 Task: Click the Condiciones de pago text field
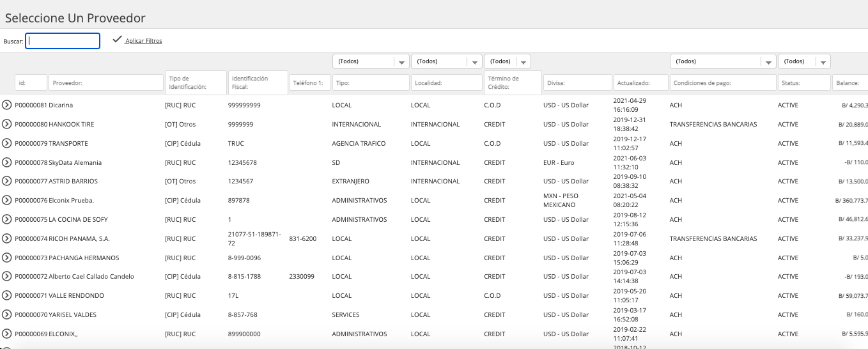click(723, 82)
